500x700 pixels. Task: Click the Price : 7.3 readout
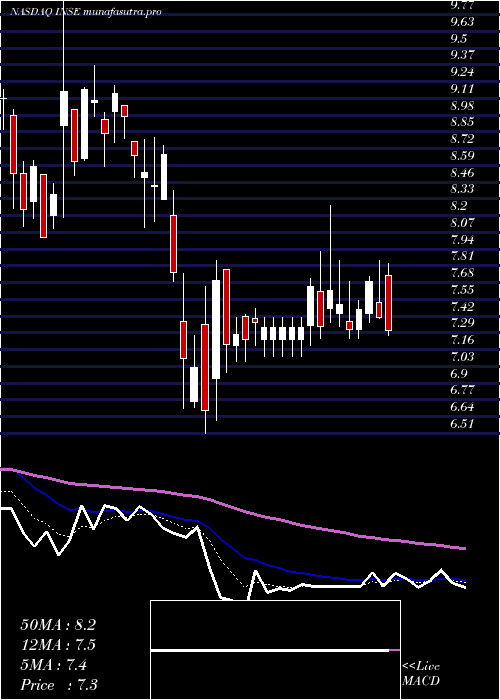59,685
